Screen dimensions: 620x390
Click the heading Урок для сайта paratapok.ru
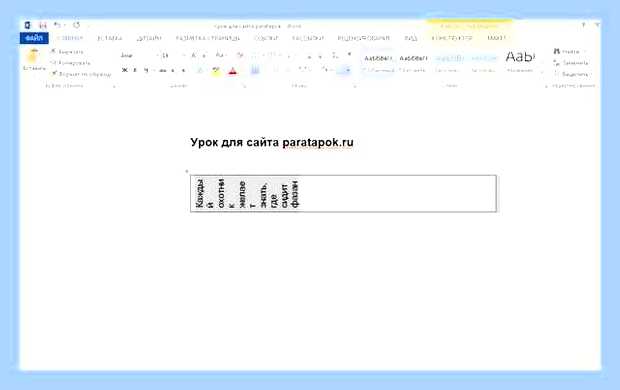click(272, 142)
